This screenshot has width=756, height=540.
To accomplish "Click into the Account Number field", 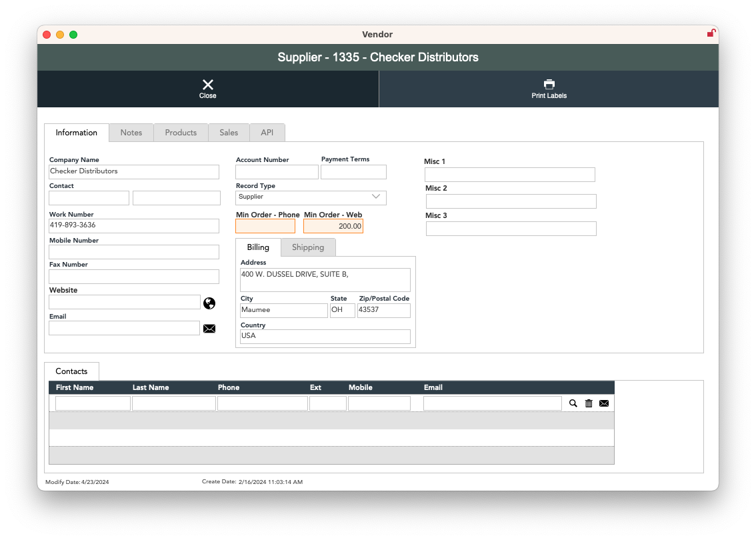I will click(277, 172).
